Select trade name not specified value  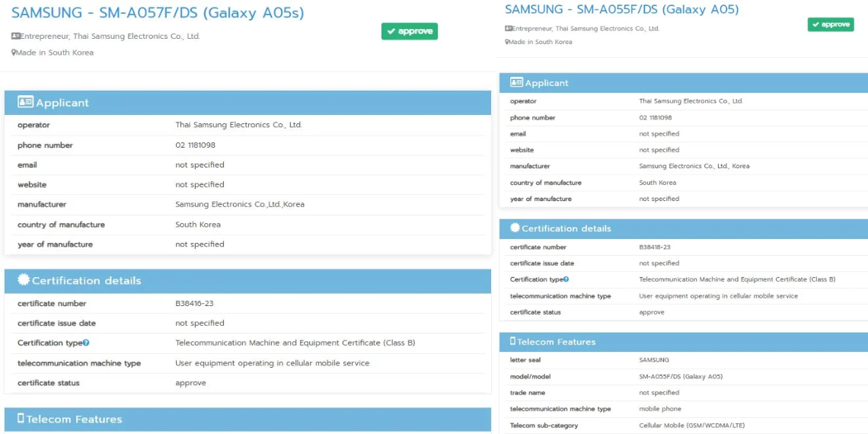coord(659,392)
